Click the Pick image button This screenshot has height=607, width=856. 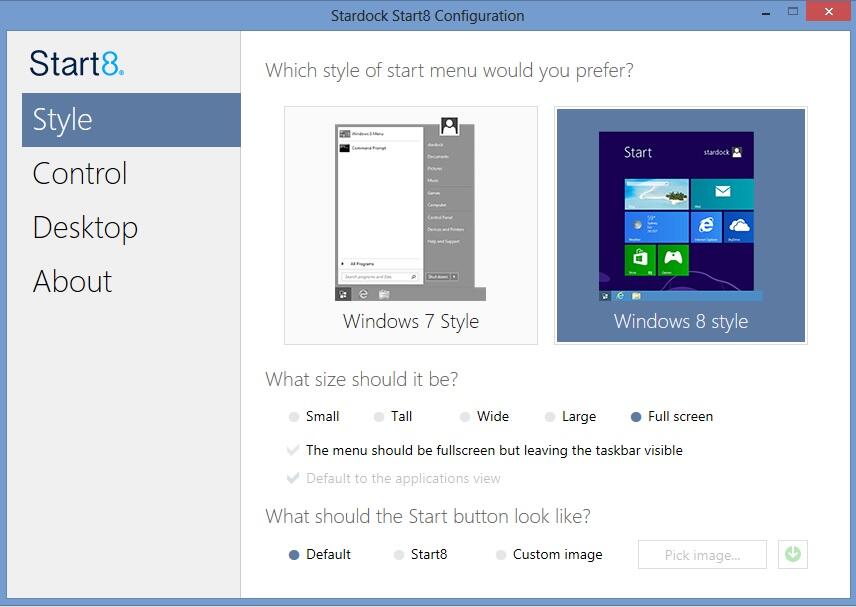pos(701,554)
